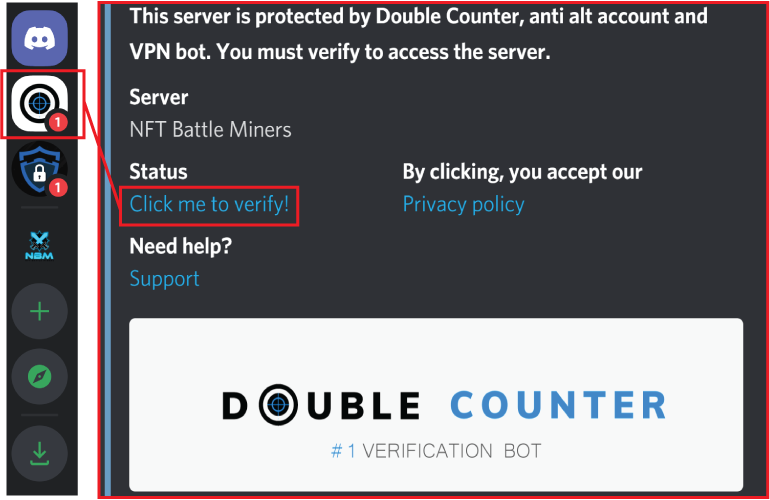Click the "Click me to verify!" link

[209, 204]
